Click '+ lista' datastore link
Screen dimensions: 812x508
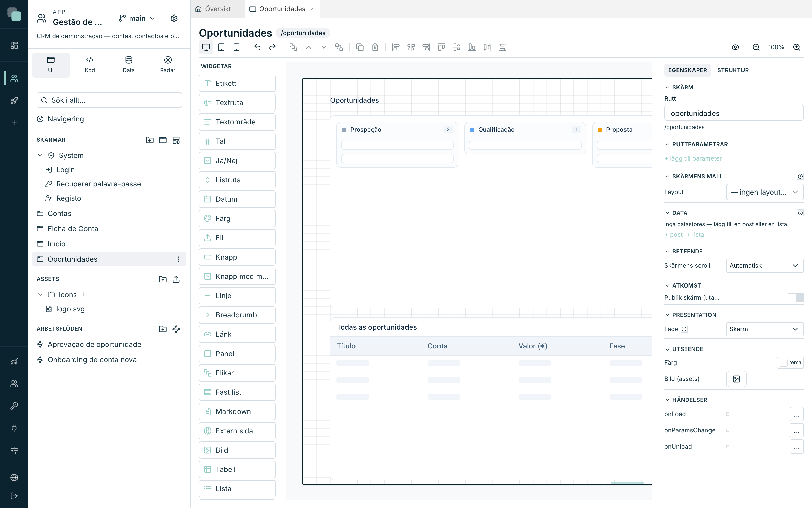coord(695,235)
